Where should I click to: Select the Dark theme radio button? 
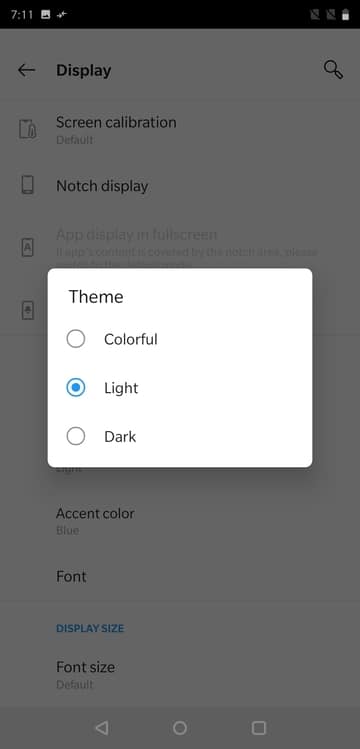[76, 436]
